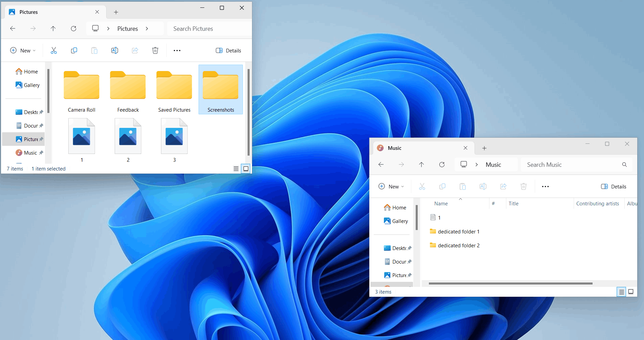This screenshot has width=644, height=340.
Task: Go back in Pictures window
Action: click(13, 29)
